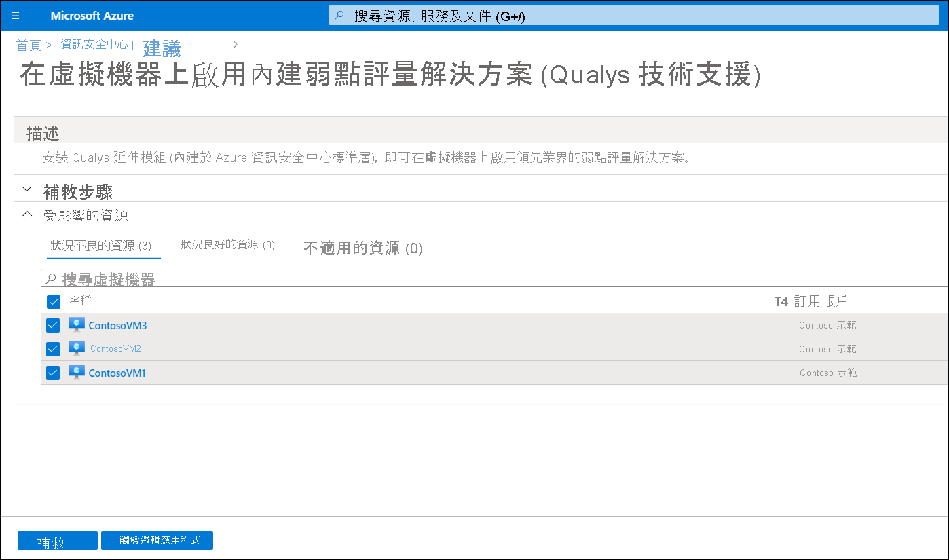Image resolution: width=949 pixels, height=560 pixels.
Task: Sort by the 名稱 column header
Action: pyautogui.click(x=80, y=301)
